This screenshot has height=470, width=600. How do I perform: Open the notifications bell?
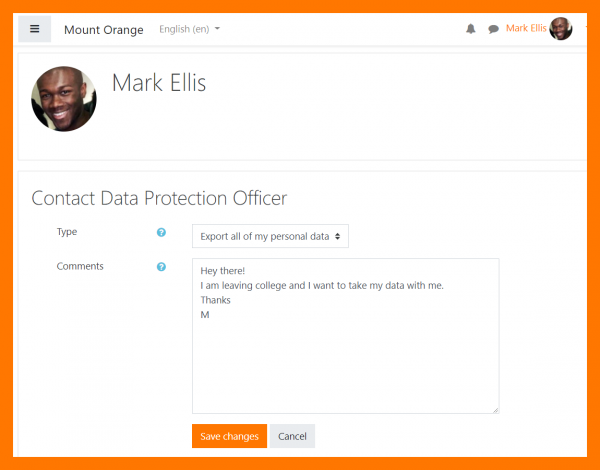[x=471, y=29]
